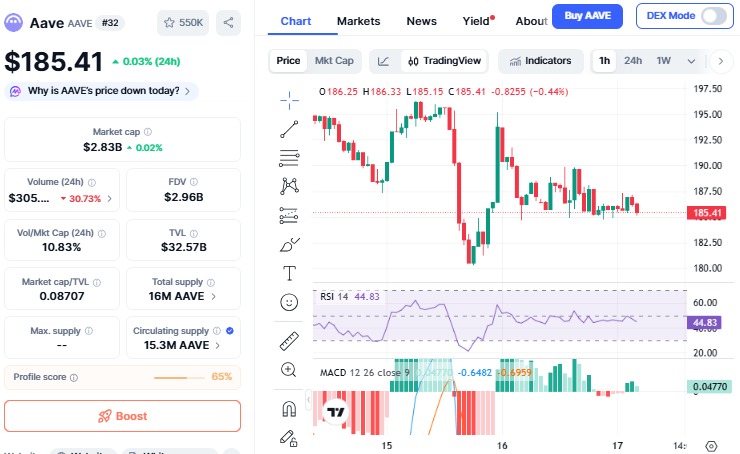This screenshot has width=740, height=454.
Task: Click the $2.83B market cap value
Action: pyautogui.click(x=102, y=147)
